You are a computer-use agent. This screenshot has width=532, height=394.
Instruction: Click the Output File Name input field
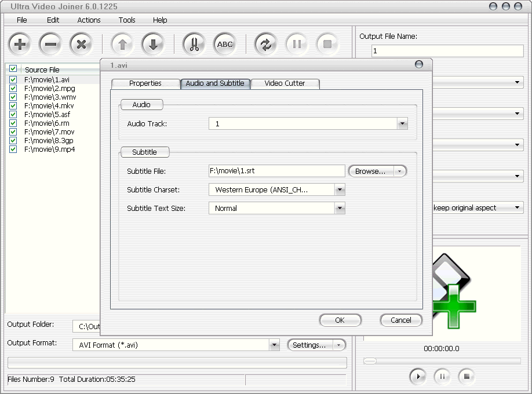click(447, 51)
